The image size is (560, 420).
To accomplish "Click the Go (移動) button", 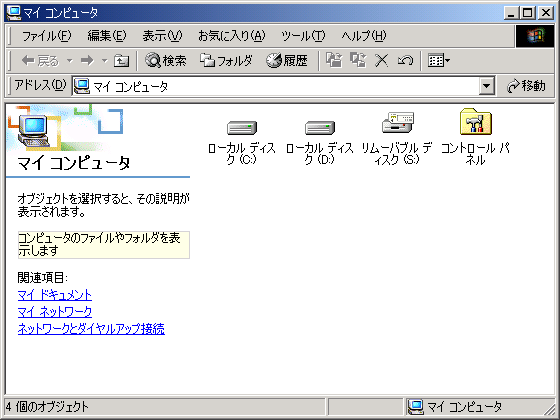I will point(526,86).
